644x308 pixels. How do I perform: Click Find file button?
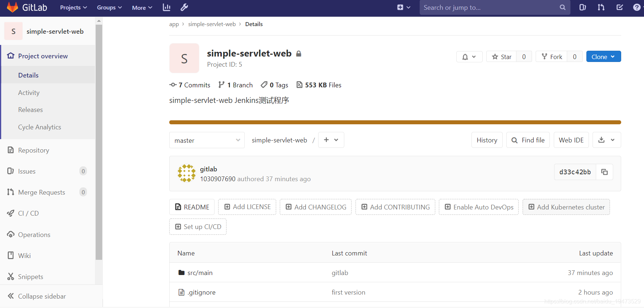coord(528,140)
